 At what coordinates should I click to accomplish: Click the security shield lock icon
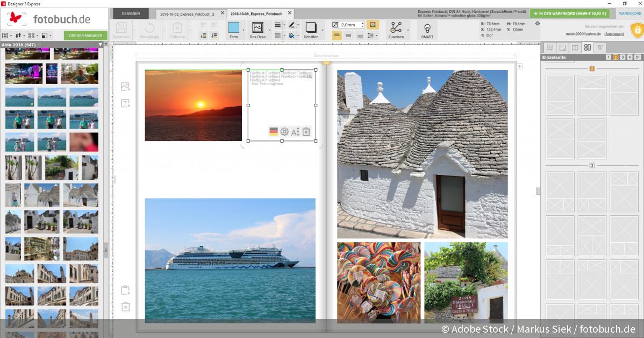click(x=637, y=31)
